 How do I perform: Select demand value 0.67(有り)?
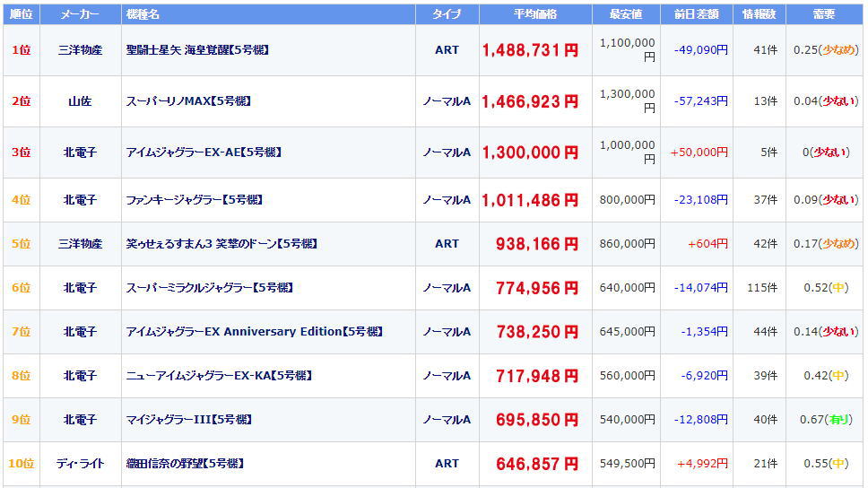point(825,419)
